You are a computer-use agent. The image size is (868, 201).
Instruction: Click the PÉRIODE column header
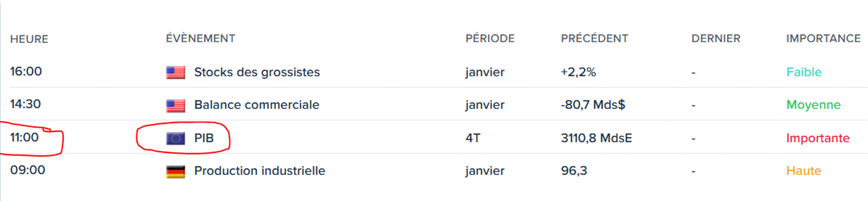[490, 39]
